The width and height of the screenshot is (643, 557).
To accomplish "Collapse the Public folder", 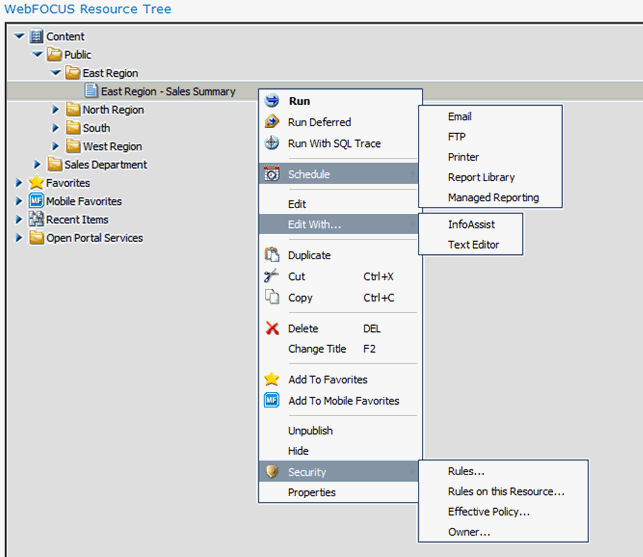I will 37,54.
